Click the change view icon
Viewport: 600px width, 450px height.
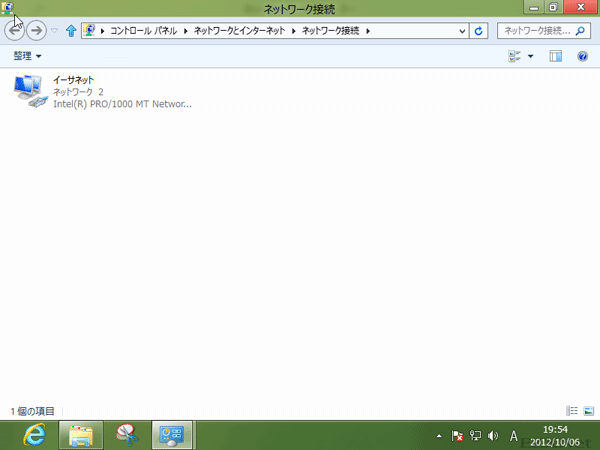click(514, 56)
